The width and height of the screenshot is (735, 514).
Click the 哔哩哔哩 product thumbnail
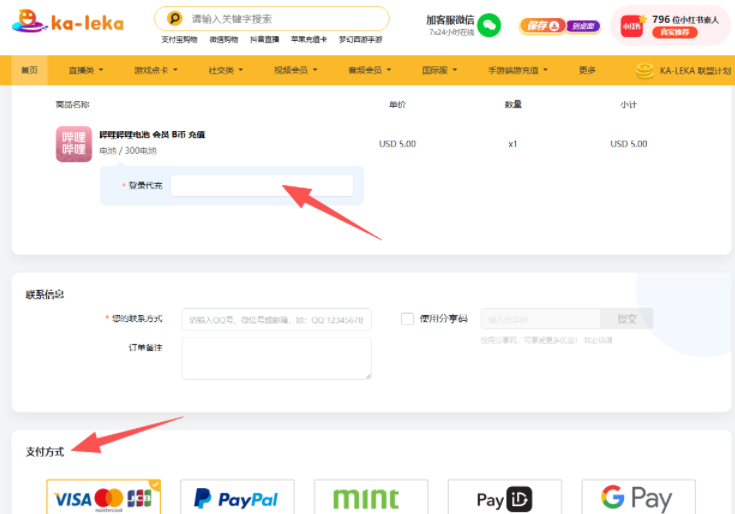74,144
